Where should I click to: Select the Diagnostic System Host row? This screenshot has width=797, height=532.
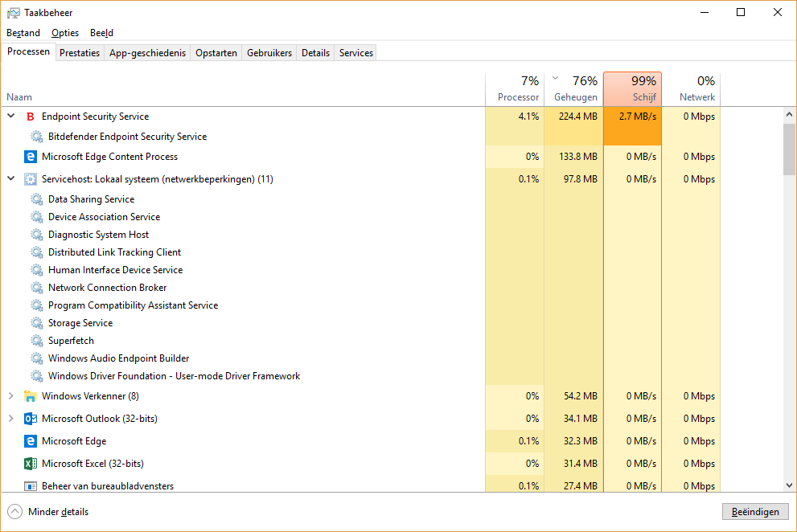pos(361,235)
